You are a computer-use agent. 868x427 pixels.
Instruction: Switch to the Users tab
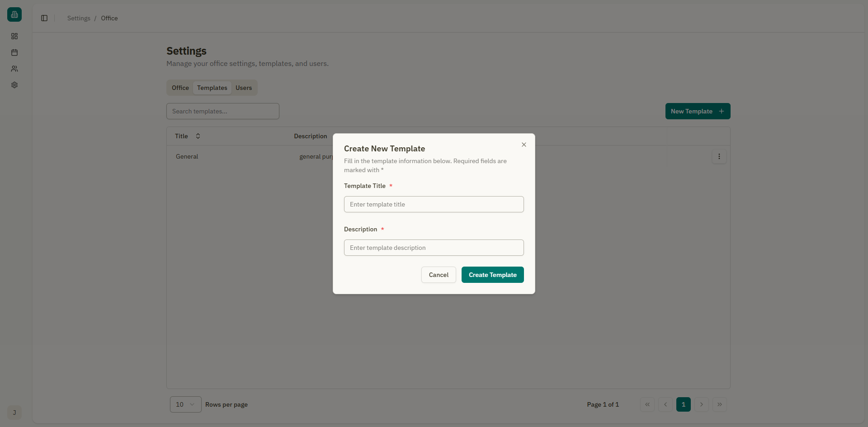pyautogui.click(x=244, y=88)
